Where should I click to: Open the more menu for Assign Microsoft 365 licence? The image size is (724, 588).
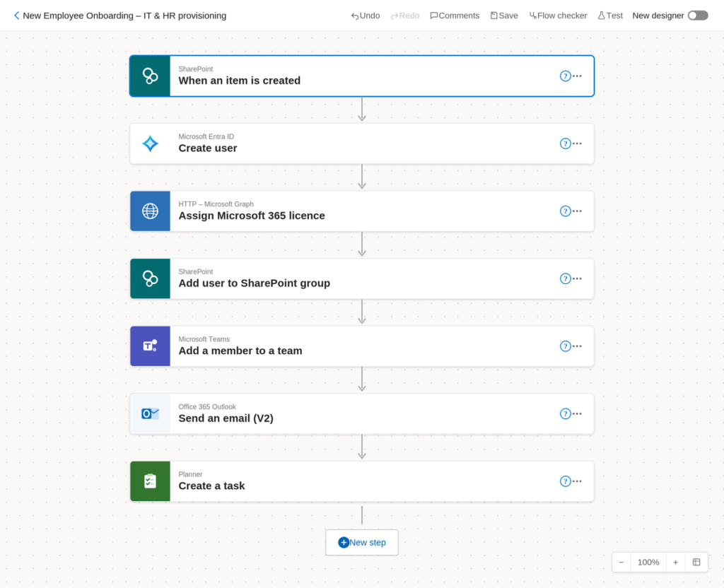tap(577, 211)
